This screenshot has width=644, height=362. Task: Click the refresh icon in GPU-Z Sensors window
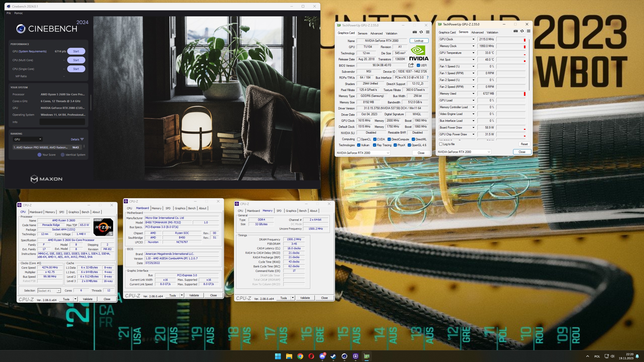pos(522,31)
